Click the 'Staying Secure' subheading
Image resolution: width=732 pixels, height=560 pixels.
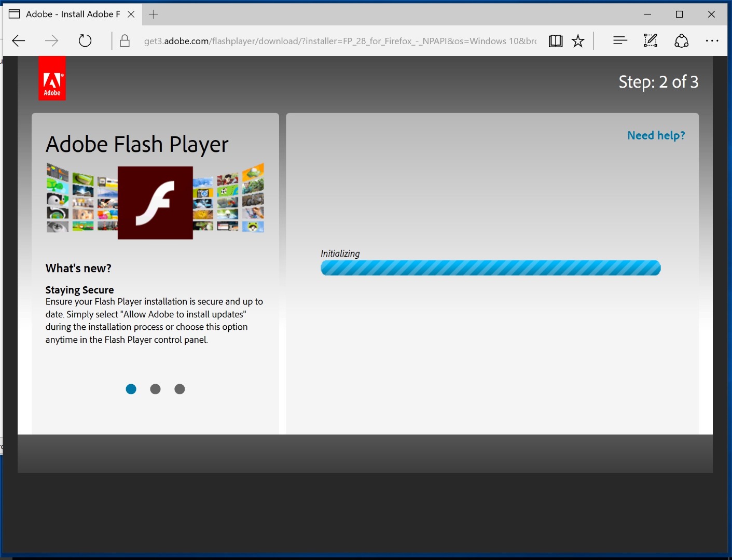point(79,290)
